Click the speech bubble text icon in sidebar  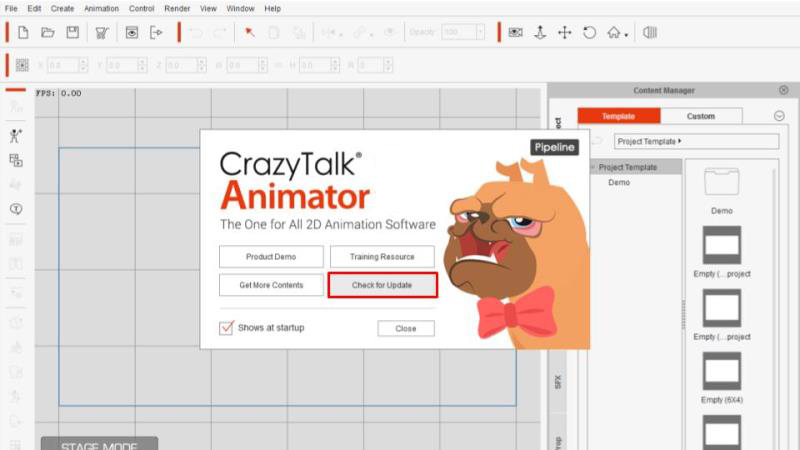click(x=16, y=209)
